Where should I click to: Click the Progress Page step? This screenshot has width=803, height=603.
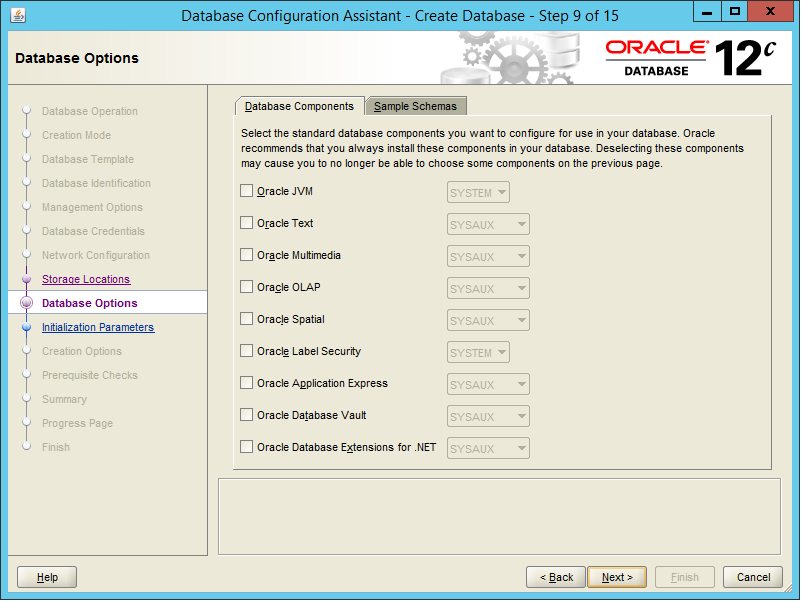(77, 423)
